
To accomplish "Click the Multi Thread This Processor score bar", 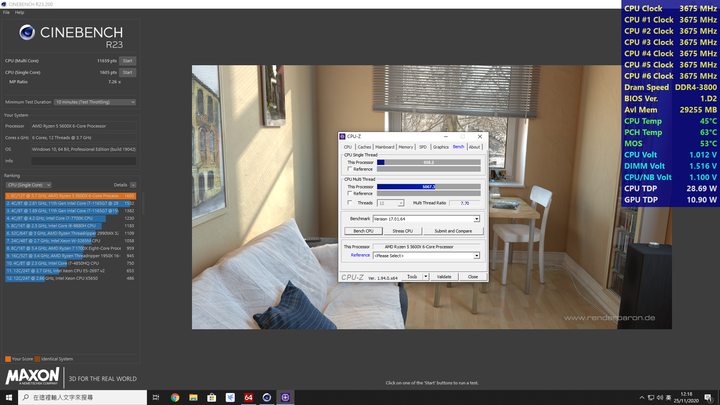I will [x=429, y=186].
